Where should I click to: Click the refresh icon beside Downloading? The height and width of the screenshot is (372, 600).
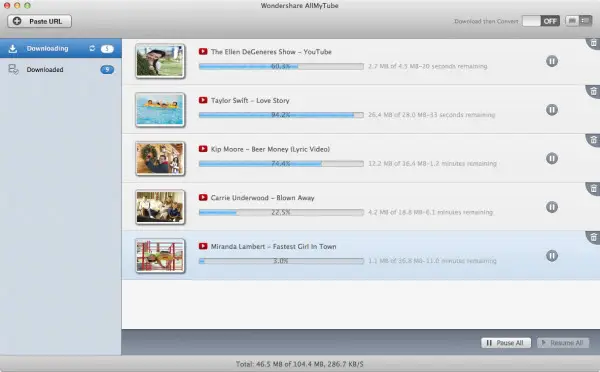[92, 48]
